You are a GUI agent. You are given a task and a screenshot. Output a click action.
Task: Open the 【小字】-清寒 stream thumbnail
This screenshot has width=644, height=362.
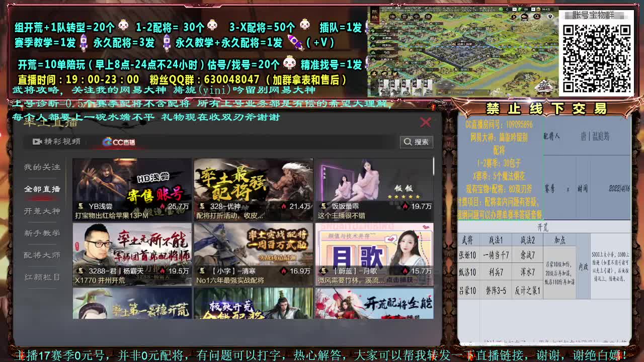pos(254,254)
